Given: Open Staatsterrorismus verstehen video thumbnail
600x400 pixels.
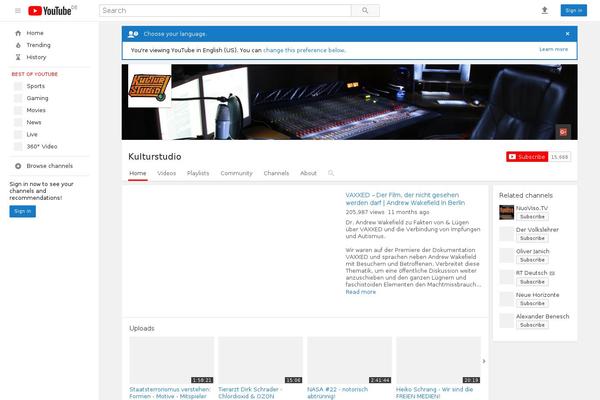Looking at the screenshot, I should 171,360.
